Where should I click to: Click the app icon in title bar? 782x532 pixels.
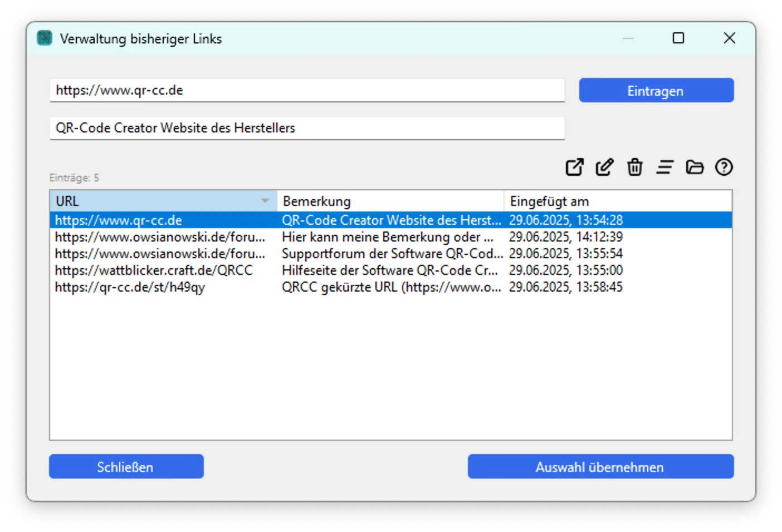(x=45, y=38)
